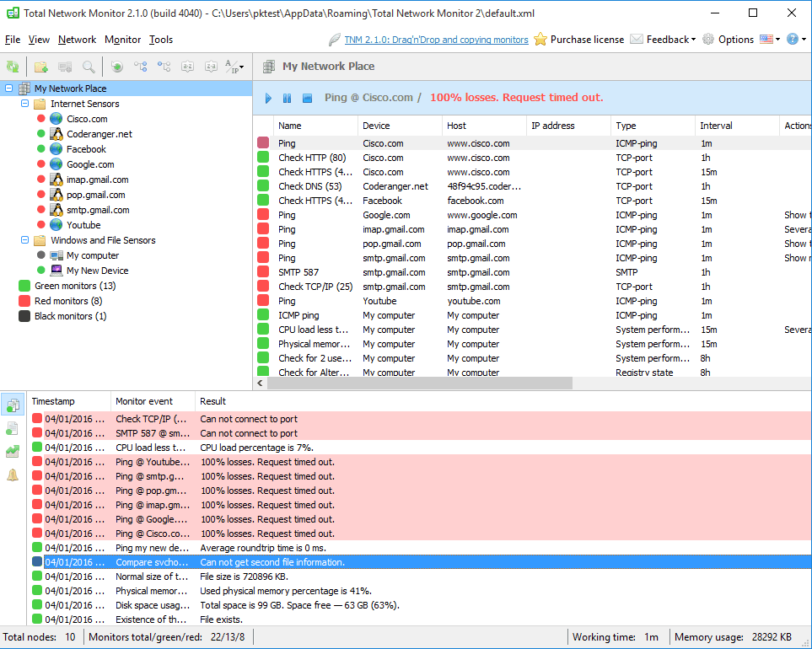Image resolution: width=812 pixels, height=649 pixels.
Task: Open the Feedback dropdown
Action: point(663,40)
